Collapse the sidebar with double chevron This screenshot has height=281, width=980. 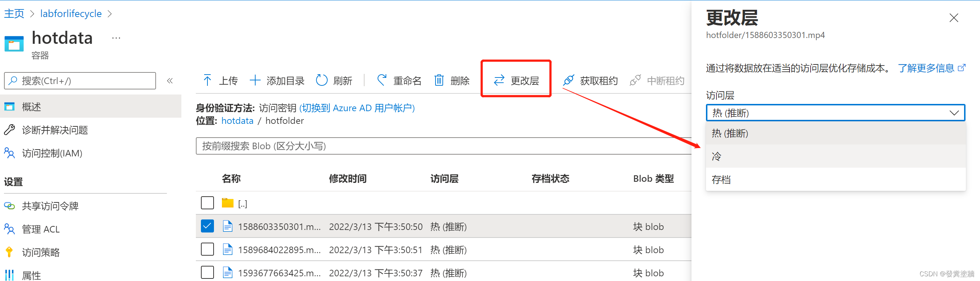click(x=170, y=81)
